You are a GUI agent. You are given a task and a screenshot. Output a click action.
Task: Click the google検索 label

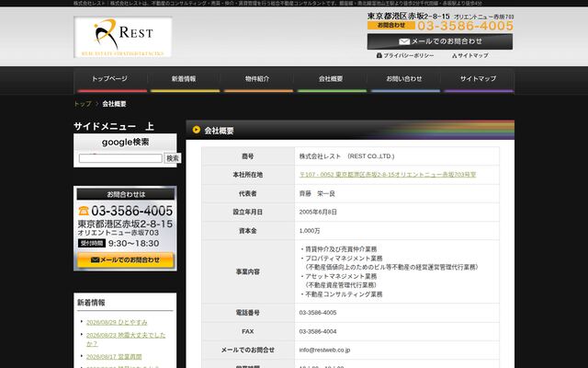pyautogui.click(x=125, y=142)
